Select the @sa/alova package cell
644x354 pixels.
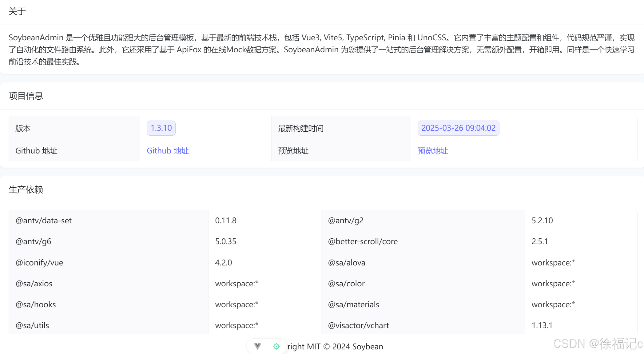(347, 263)
